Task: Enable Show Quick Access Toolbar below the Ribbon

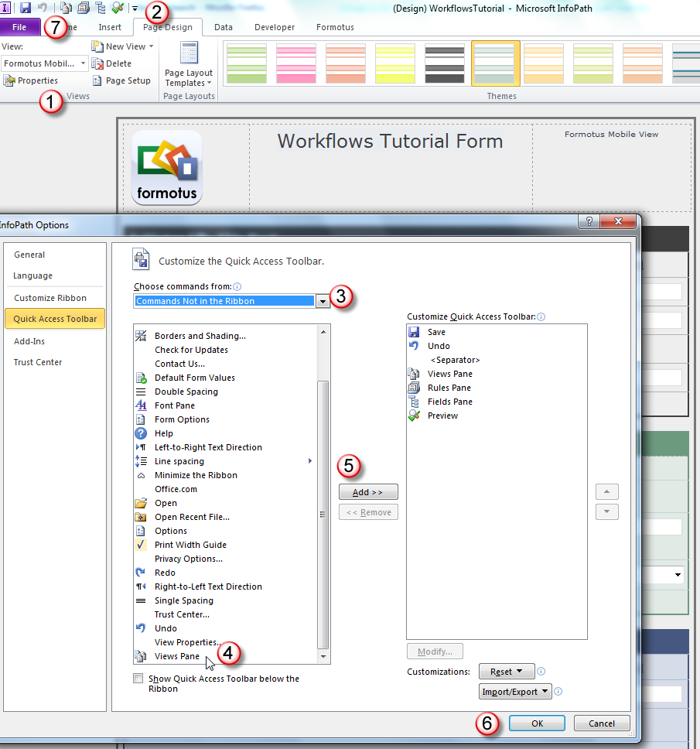Action: click(x=138, y=679)
